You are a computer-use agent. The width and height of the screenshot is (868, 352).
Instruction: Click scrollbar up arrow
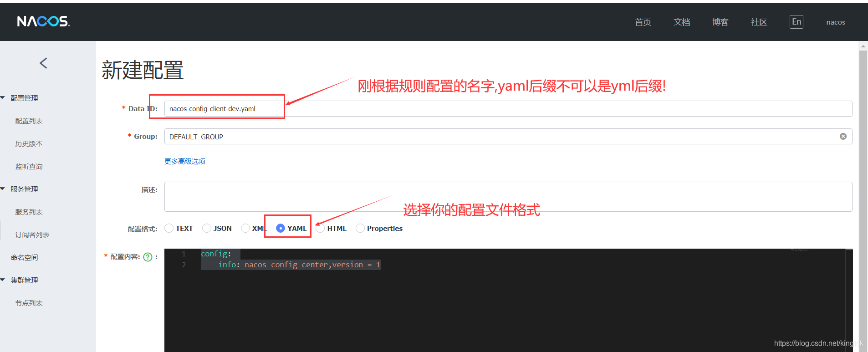[863, 46]
